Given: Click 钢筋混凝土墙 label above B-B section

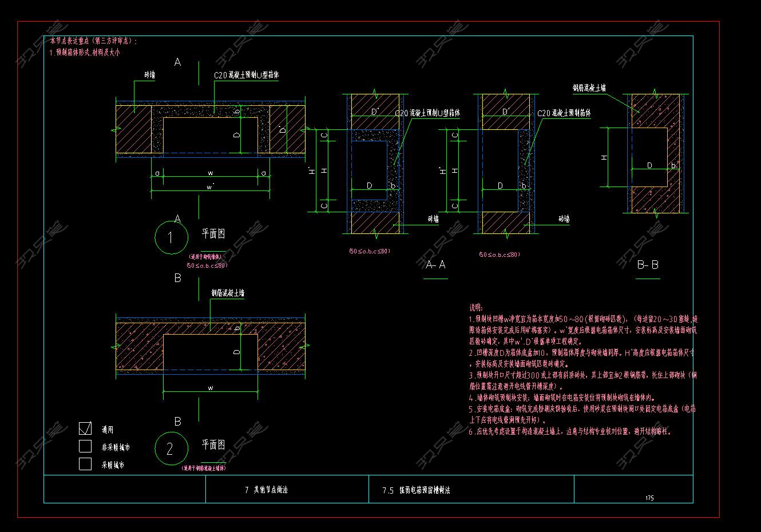Looking at the screenshot, I should tap(589, 88).
